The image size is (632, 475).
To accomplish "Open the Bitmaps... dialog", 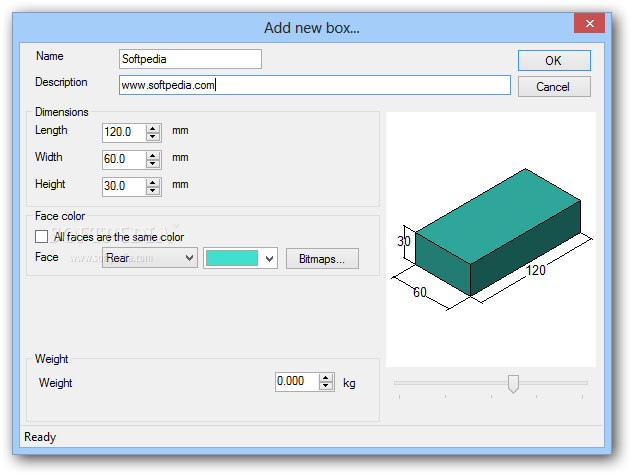I will [322, 258].
